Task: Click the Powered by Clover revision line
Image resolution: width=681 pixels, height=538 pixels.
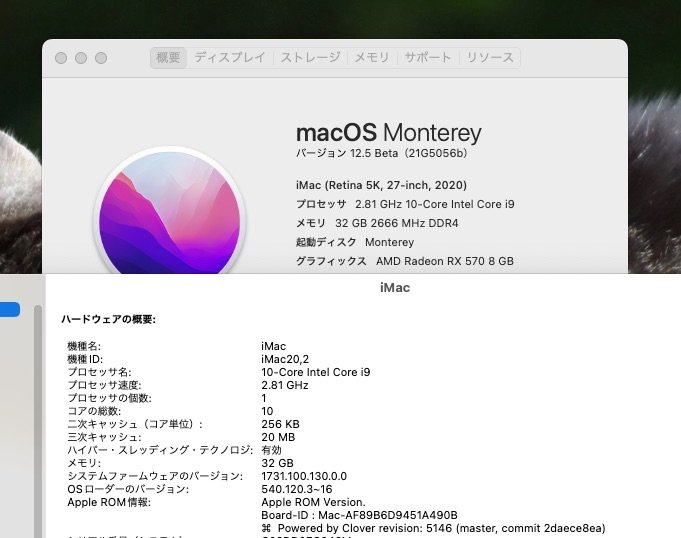Action: 433,528
